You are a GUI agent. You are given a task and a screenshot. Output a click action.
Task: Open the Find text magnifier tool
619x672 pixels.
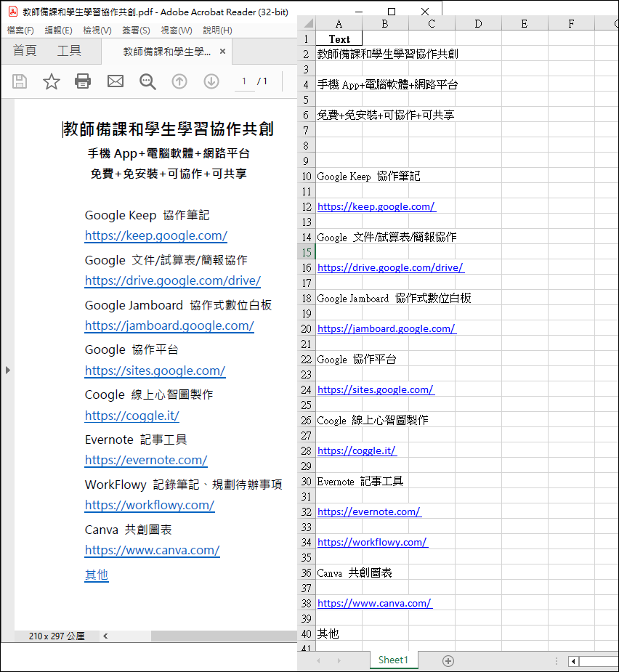[147, 81]
